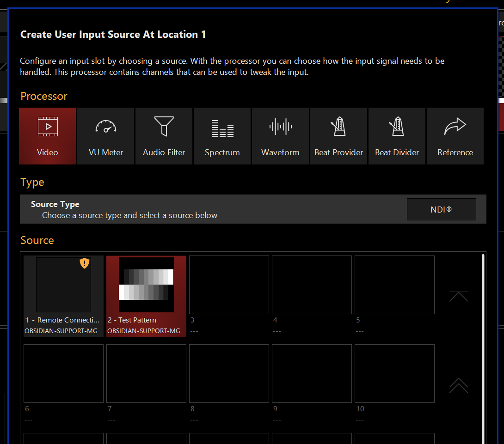Click the warning shield on source 1
This screenshot has height=444, width=504.
click(x=85, y=263)
